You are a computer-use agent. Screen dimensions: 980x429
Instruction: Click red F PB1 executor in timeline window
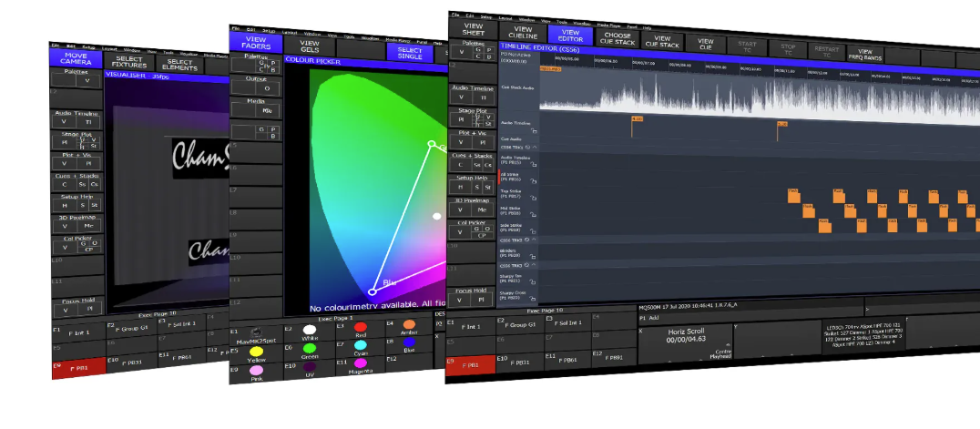(471, 364)
